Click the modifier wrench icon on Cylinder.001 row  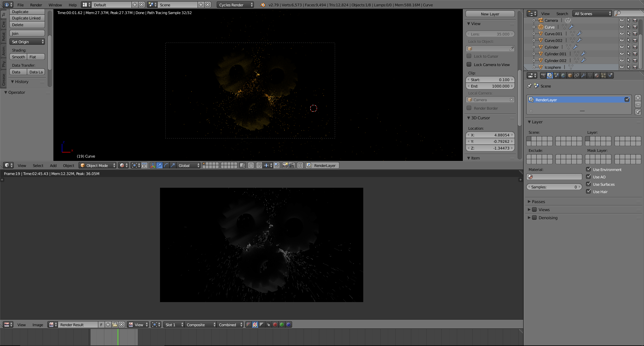point(583,54)
